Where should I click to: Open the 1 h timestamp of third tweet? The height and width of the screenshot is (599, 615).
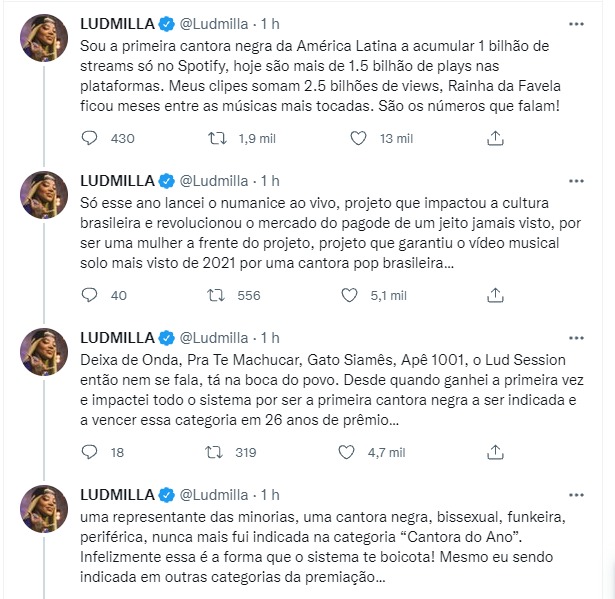tap(270, 337)
